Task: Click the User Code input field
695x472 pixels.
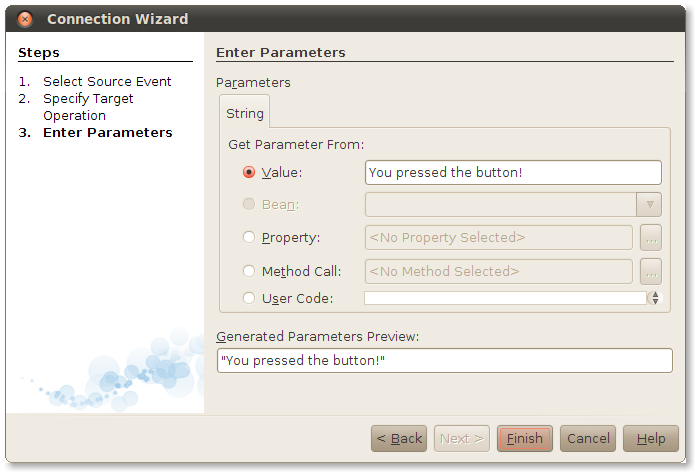Action: click(x=505, y=298)
